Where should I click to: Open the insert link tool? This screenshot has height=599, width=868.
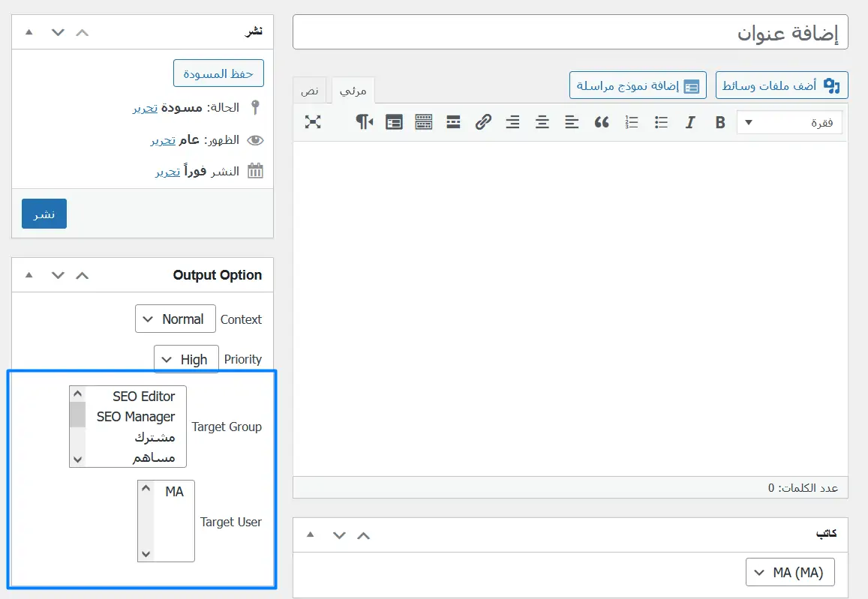[483, 122]
